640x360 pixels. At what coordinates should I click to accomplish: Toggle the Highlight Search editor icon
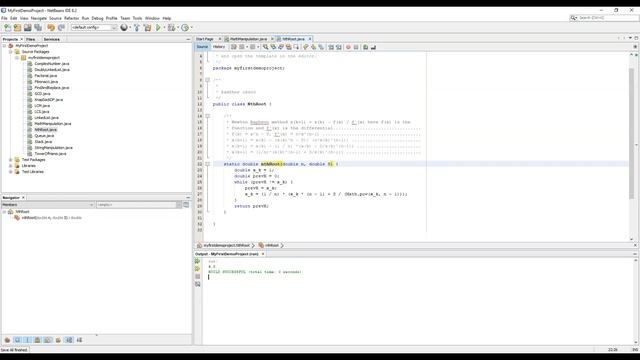288,47
